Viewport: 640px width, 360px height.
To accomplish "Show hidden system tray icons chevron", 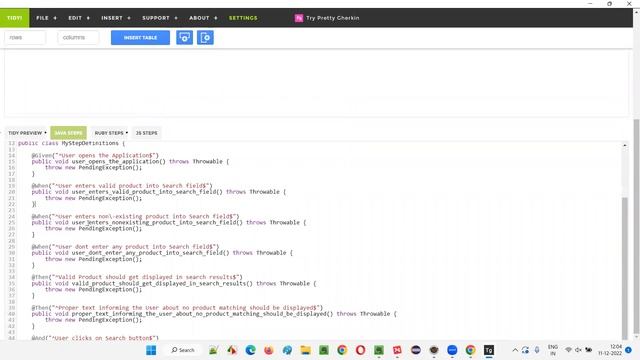I will point(515,350).
